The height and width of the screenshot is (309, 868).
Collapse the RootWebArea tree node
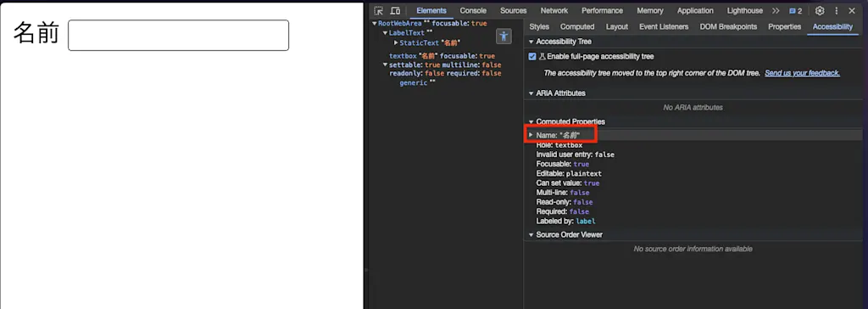[375, 24]
